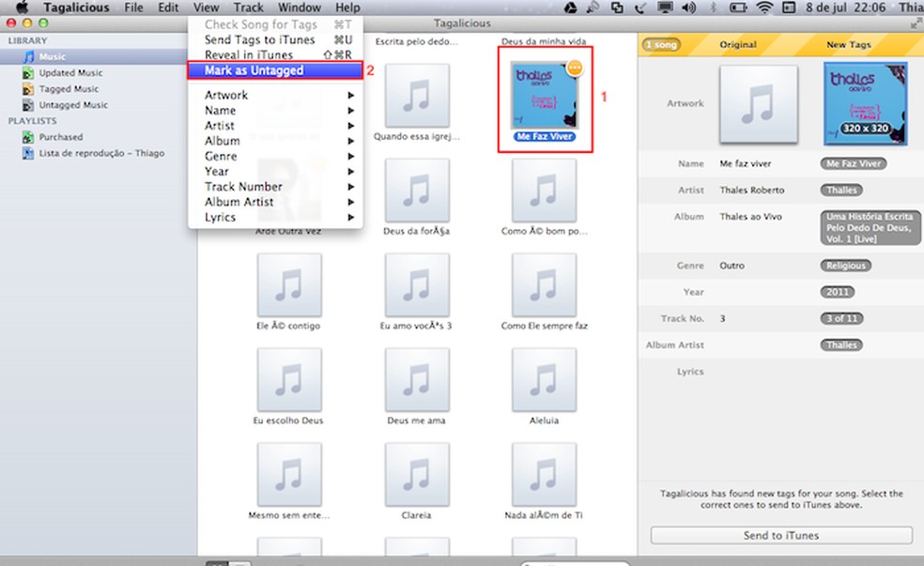Select the original empty artwork

click(x=759, y=104)
